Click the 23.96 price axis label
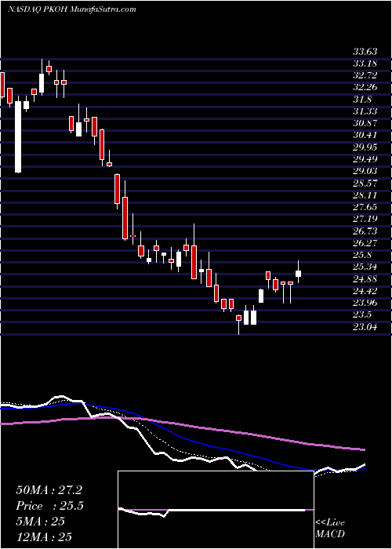The height and width of the screenshot is (549, 392). tap(365, 303)
